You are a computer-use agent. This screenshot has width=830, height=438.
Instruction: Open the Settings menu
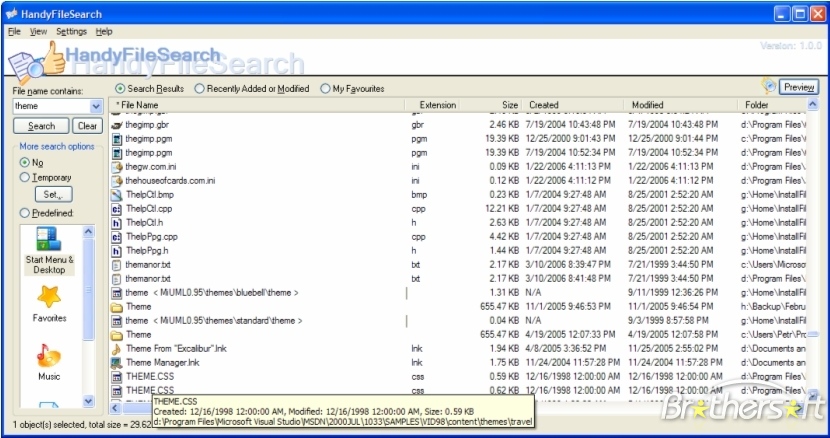(71, 31)
